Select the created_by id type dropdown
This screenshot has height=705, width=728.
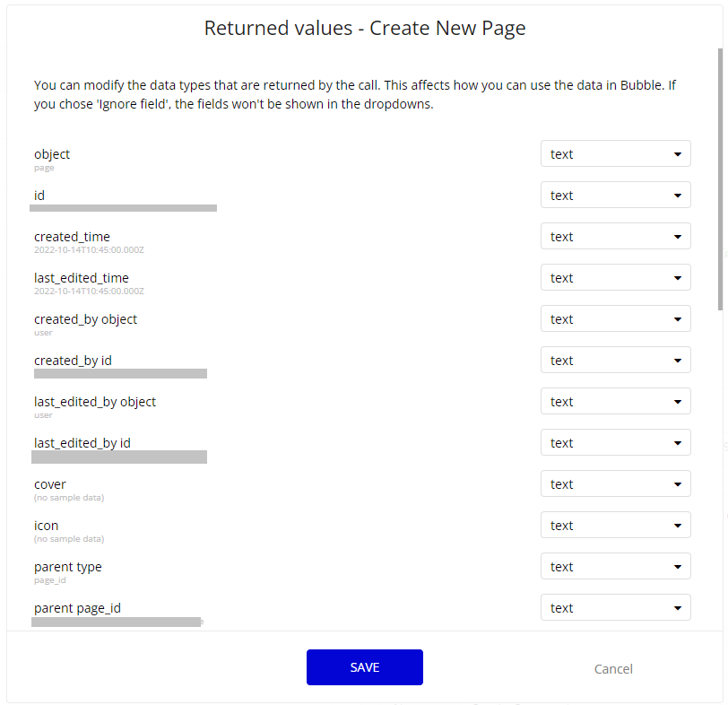click(x=616, y=361)
